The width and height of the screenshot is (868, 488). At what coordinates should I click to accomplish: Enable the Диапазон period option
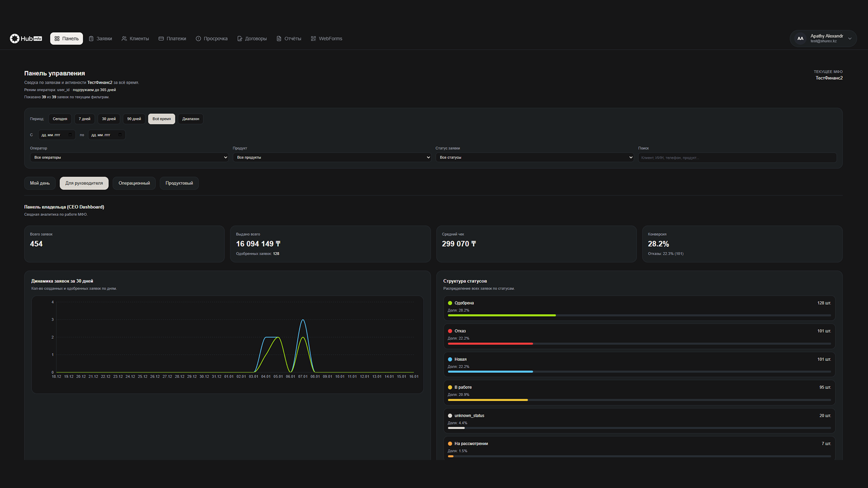coord(190,119)
